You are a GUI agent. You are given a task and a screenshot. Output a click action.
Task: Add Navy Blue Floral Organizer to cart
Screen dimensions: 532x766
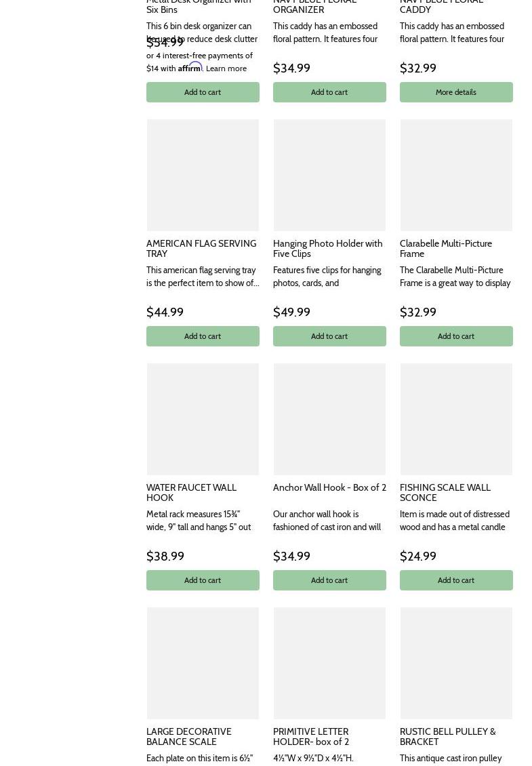(x=329, y=92)
